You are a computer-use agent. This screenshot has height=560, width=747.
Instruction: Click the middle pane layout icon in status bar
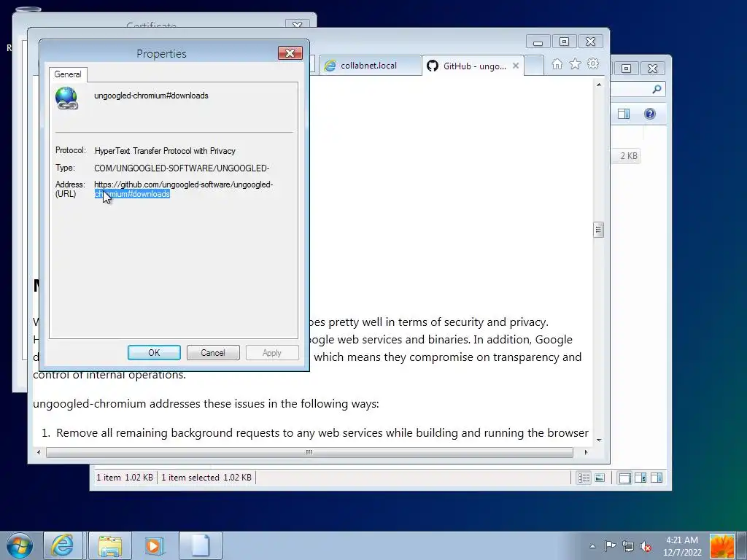pos(640,478)
